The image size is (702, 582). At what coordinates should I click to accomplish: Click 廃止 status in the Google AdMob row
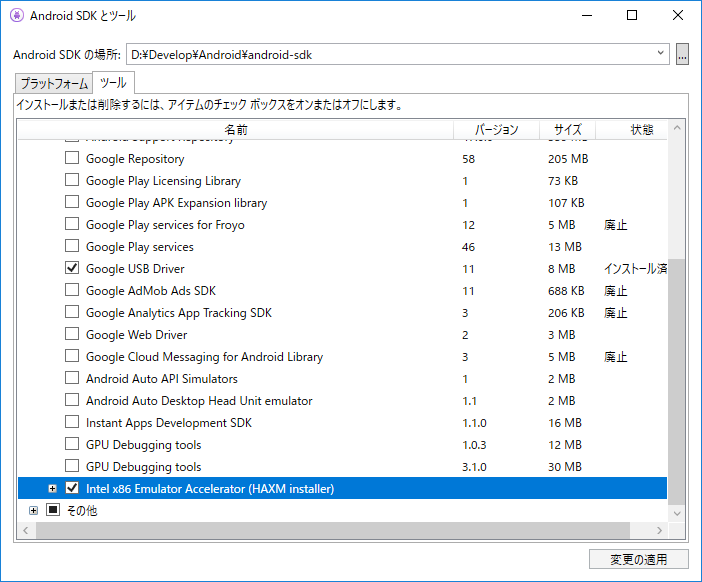pos(616,291)
